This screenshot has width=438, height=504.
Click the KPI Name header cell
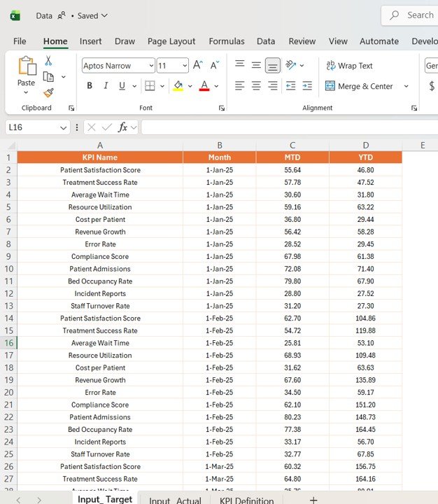point(100,157)
